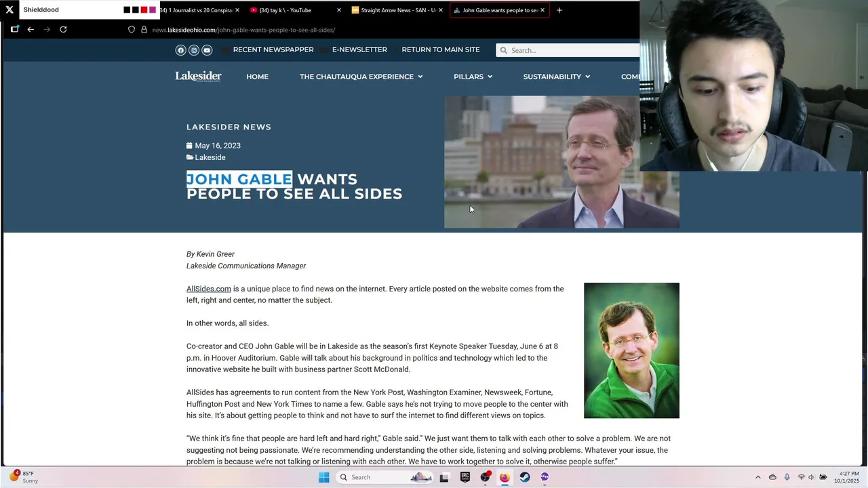Click the magenta color square in overlay
The height and width of the screenshot is (488, 868).
click(153, 10)
